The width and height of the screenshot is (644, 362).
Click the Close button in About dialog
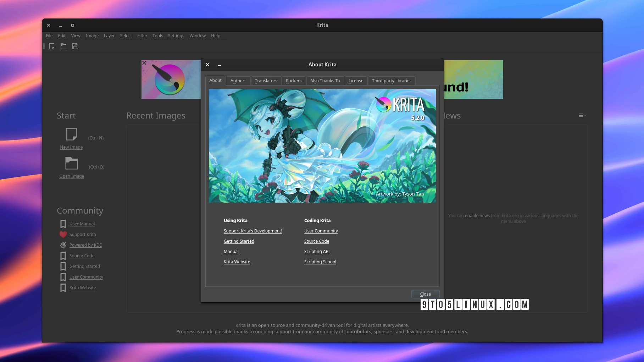[x=425, y=294]
